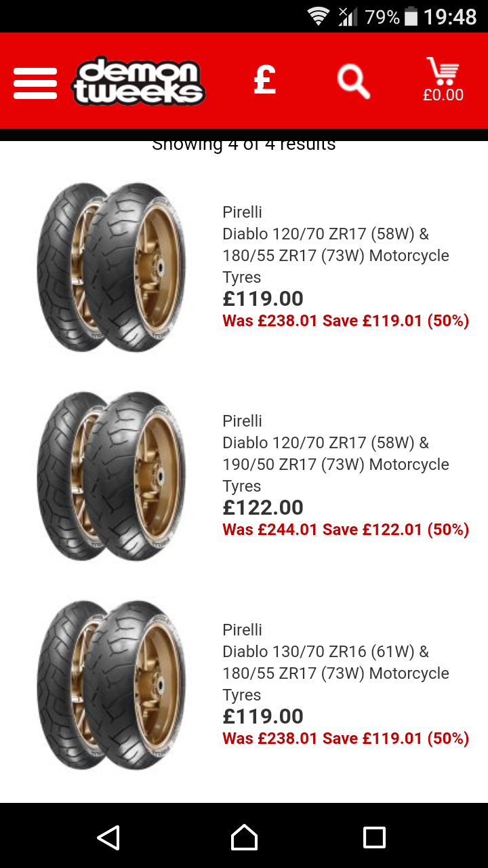Open second Pirelli Diablo tyre thumbnail
The width and height of the screenshot is (488, 868).
(111, 475)
